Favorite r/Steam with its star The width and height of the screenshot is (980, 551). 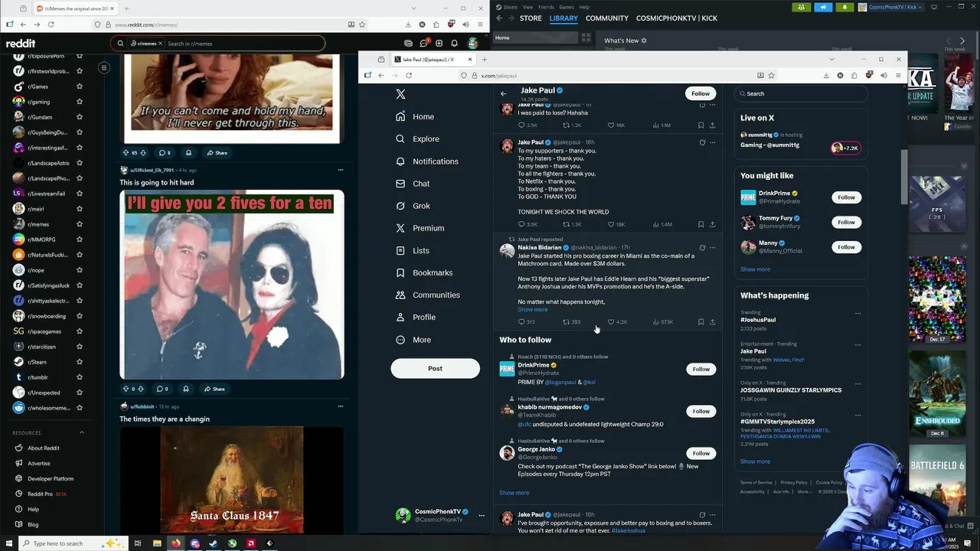(80, 362)
